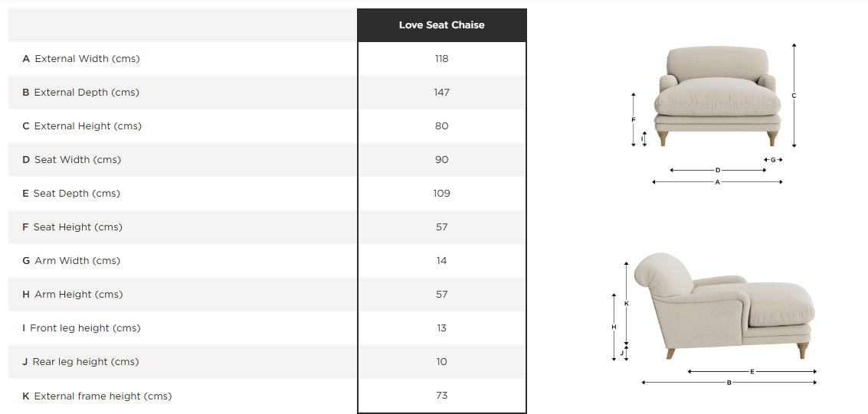Viewport: 868px width, 414px height.
Task: Click the Love Seat Chaise column header
Action: 441,25
